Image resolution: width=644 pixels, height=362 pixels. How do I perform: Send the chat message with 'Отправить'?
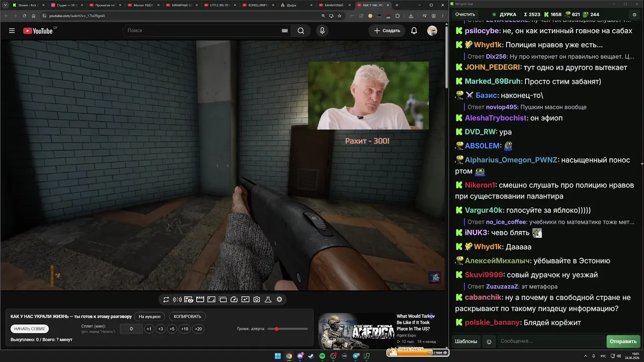click(x=623, y=341)
